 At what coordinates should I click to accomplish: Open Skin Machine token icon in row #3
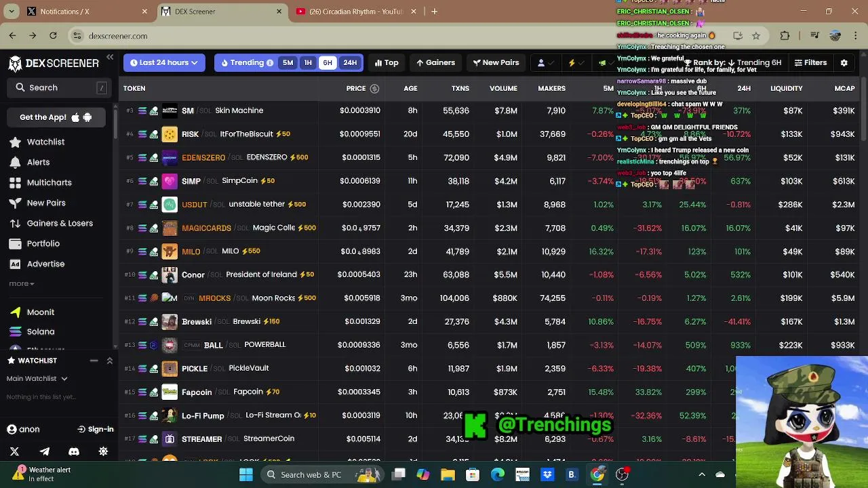tap(170, 110)
